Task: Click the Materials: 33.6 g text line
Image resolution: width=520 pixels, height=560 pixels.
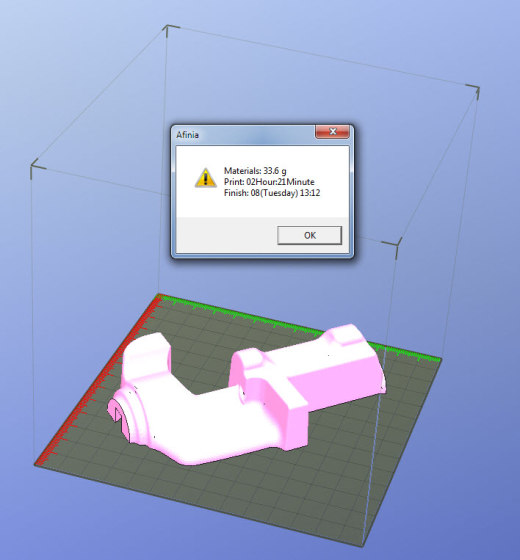Action: 255,171
